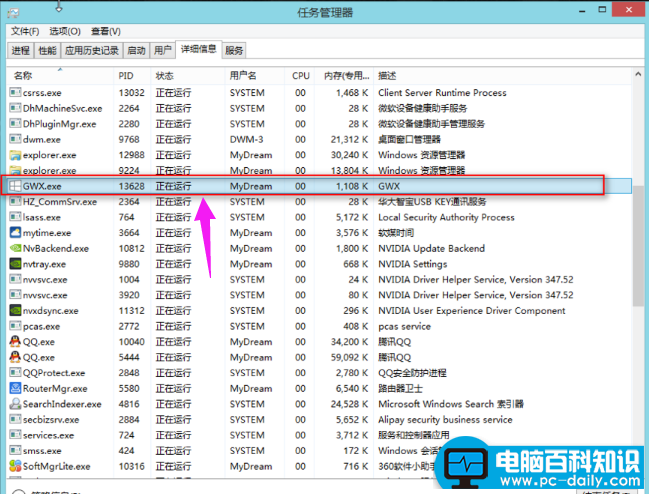Sort by the 用户名 column header
The image size is (649, 494).
point(255,76)
